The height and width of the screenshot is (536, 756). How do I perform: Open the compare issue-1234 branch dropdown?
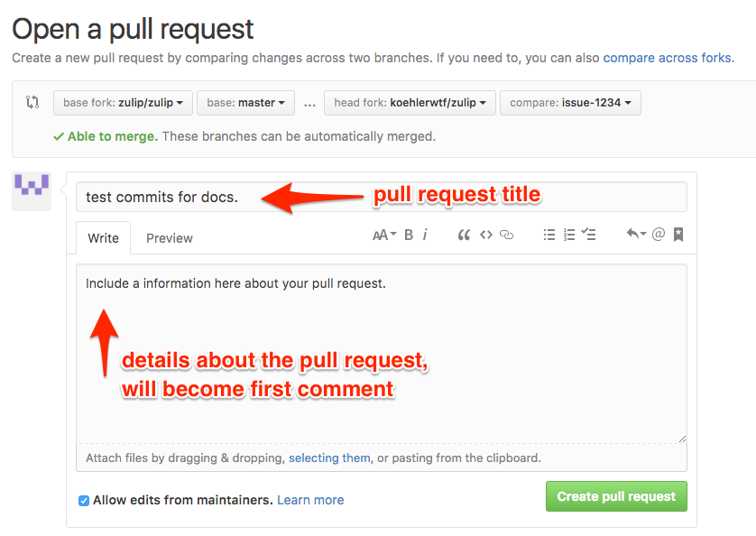(x=570, y=103)
